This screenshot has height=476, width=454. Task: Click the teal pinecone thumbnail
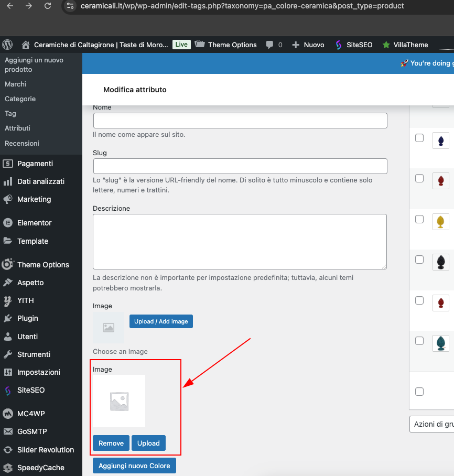pyautogui.click(x=441, y=343)
